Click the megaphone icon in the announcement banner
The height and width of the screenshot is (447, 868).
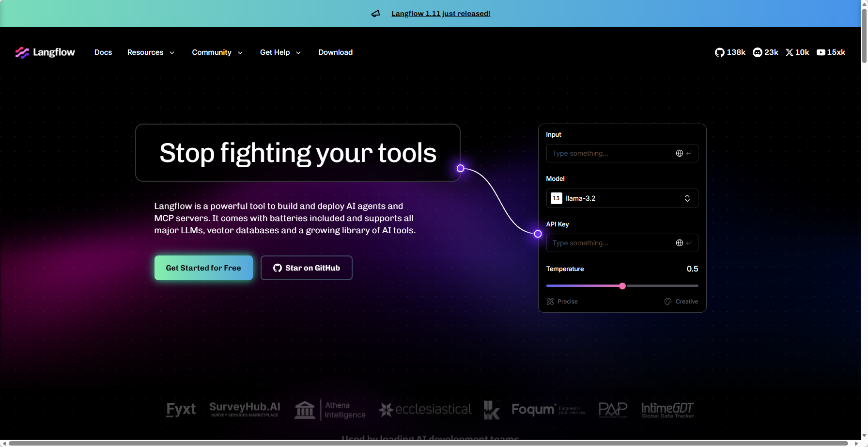376,14
